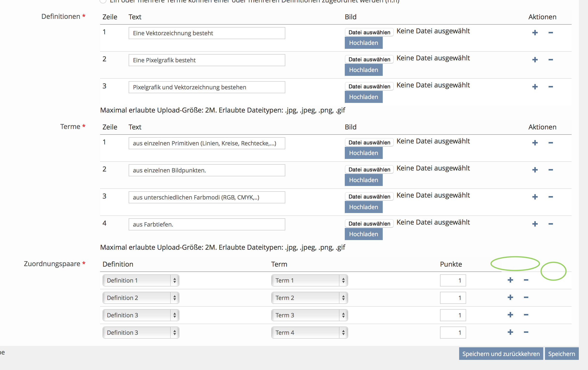588x370 pixels.
Task: Remove term row 'aus einzelnen Bildpunkten.'
Action: tap(550, 170)
